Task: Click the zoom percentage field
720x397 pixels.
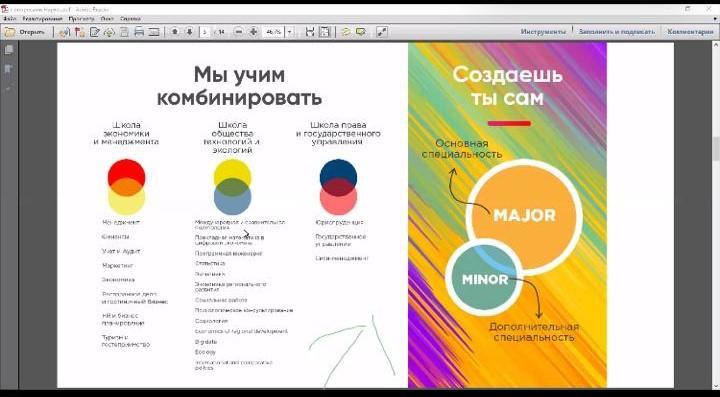Action: [x=274, y=32]
